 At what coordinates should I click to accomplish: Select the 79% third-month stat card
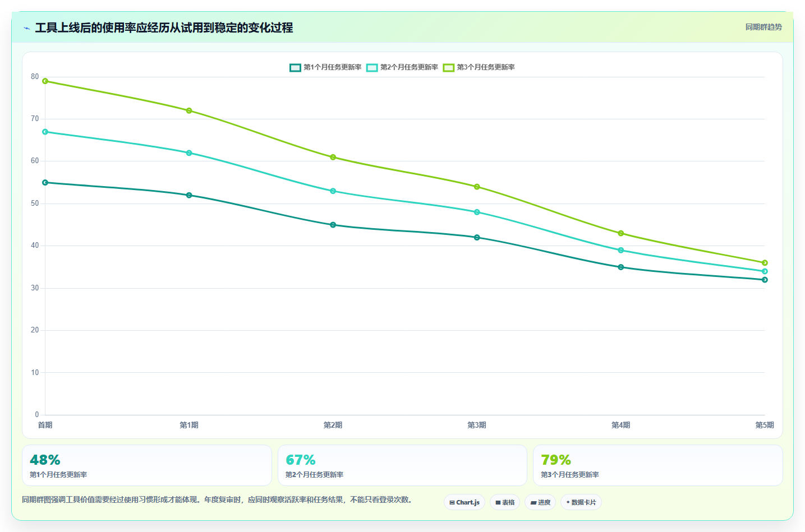click(x=657, y=465)
